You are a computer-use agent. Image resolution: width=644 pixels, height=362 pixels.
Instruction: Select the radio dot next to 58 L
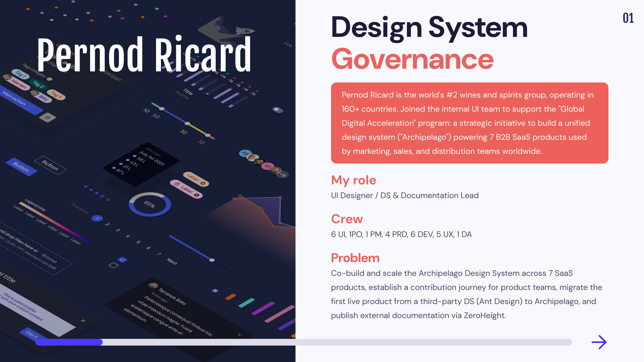[x=135, y=156]
